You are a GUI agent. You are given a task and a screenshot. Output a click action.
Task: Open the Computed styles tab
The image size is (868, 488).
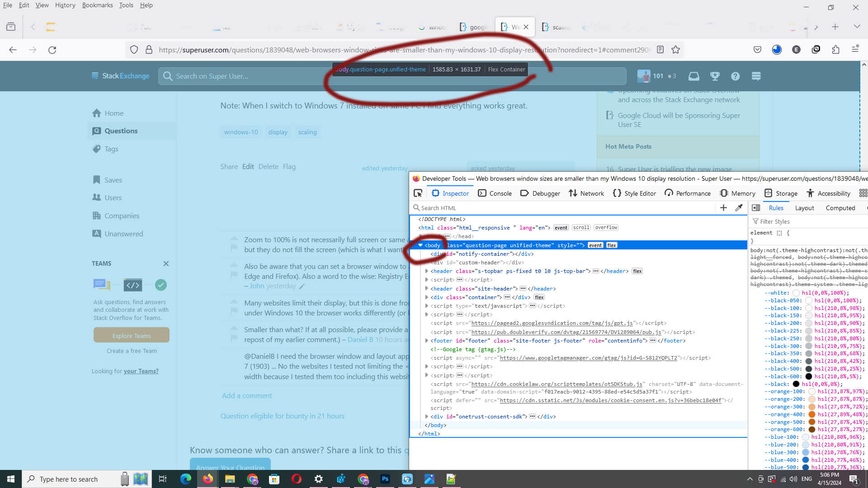[840, 208]
